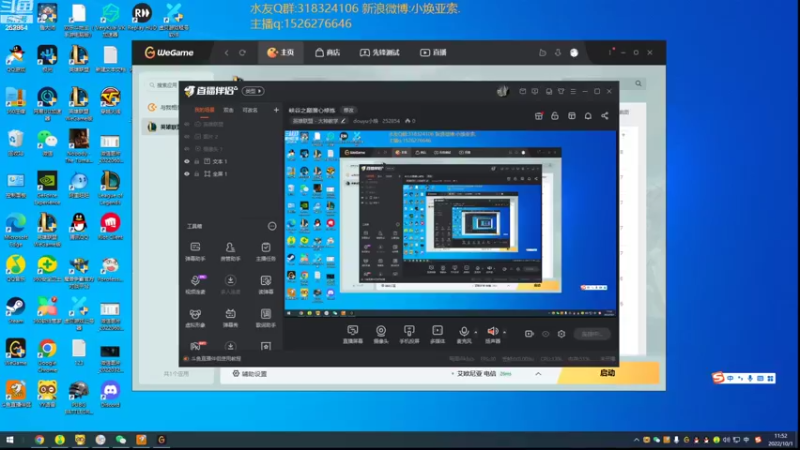
Task: Hide the 全屏 1 layer eye icon
Action: pyautogui.click(x=187, y=174)
